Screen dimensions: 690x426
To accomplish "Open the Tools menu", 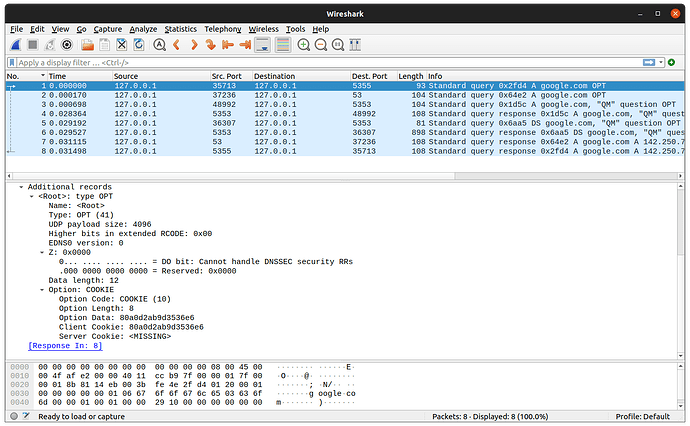I will (x=295, y=29).
